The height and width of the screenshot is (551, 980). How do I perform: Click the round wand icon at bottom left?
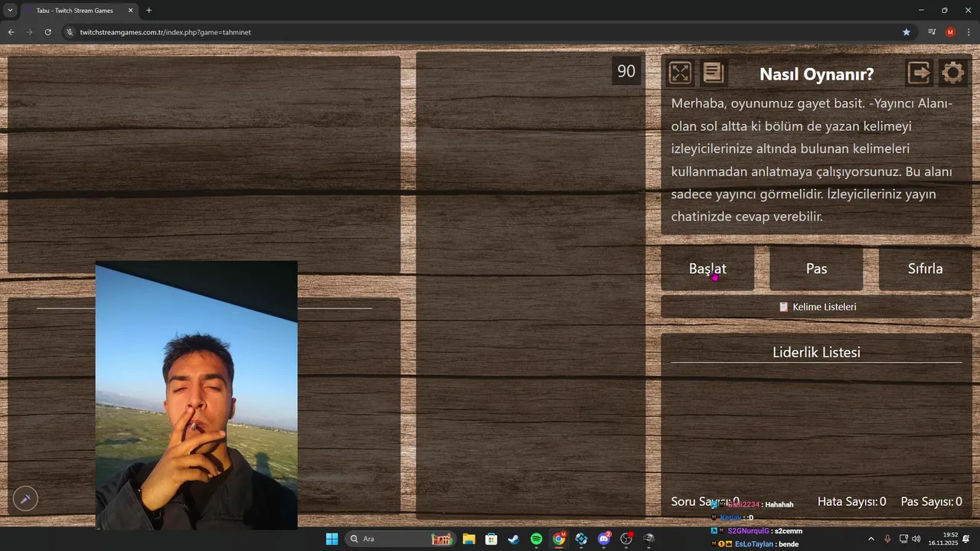point(25,499)
